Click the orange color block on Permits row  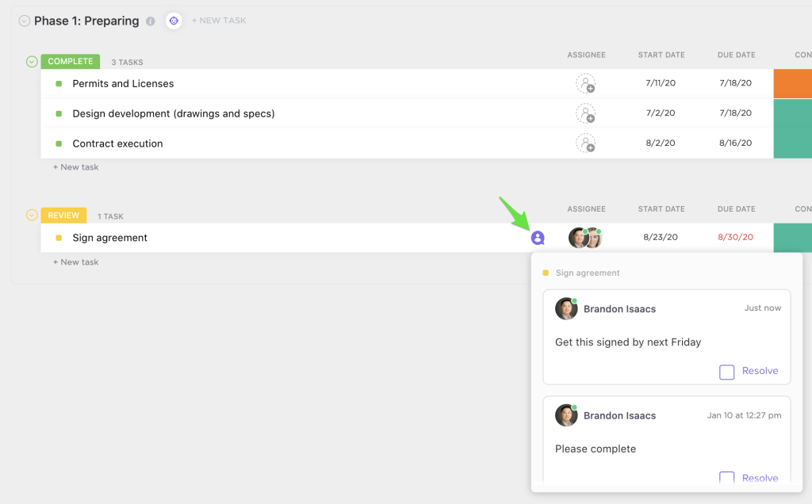[792, 83]
